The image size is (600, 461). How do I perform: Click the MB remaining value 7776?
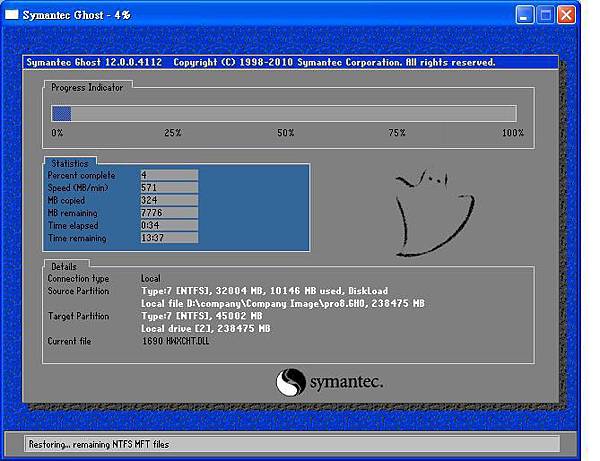(168, 213)
